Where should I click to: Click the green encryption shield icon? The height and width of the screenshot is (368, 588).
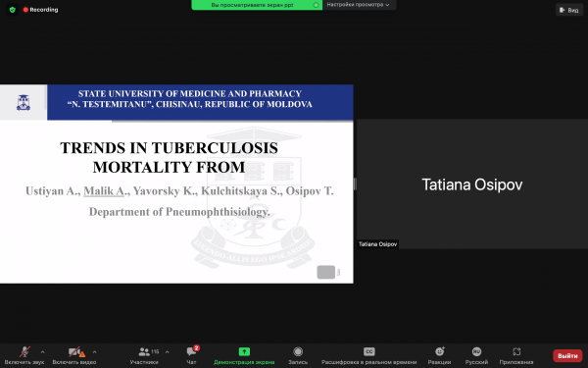coord(13,10)
